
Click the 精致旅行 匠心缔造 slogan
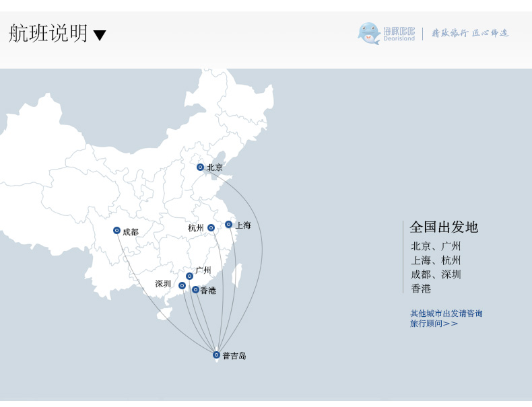tap(470, 33)
